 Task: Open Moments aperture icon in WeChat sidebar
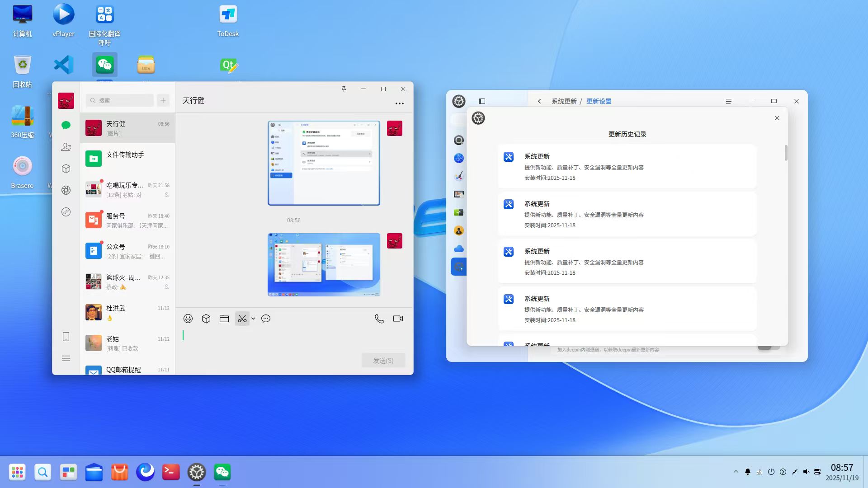pos(66,190)
